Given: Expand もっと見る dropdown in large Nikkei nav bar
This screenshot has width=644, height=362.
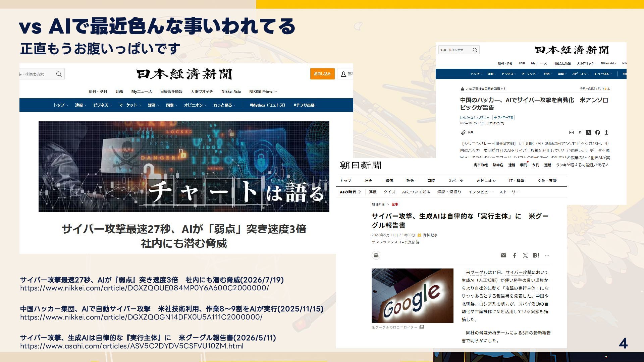Looking at the screenshot, I should click(224, 105).
